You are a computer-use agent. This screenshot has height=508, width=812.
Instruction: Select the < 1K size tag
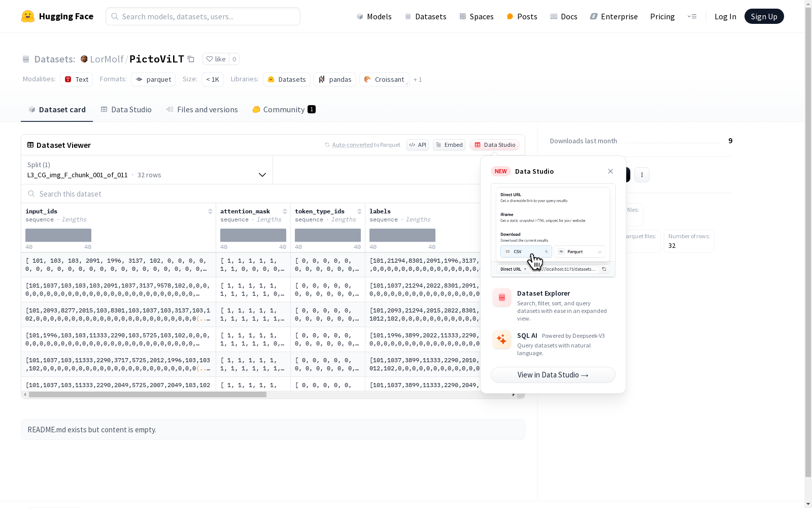click(213, 79)
